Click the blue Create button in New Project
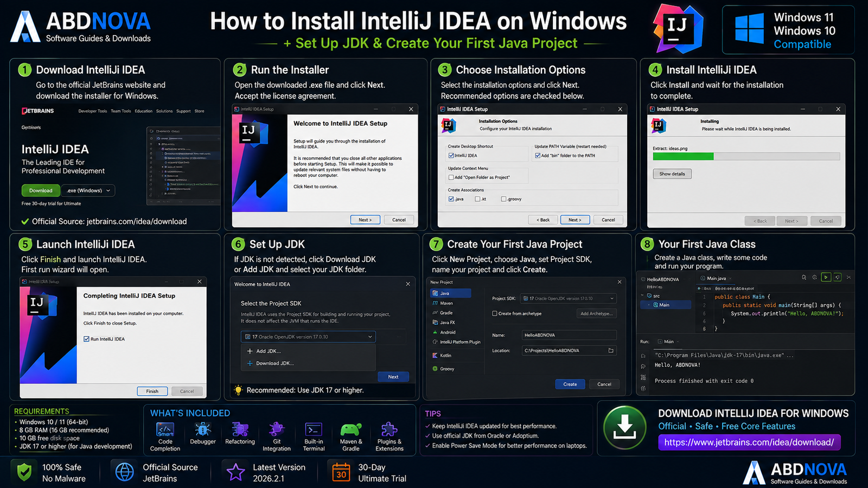 tap(570, 384)
